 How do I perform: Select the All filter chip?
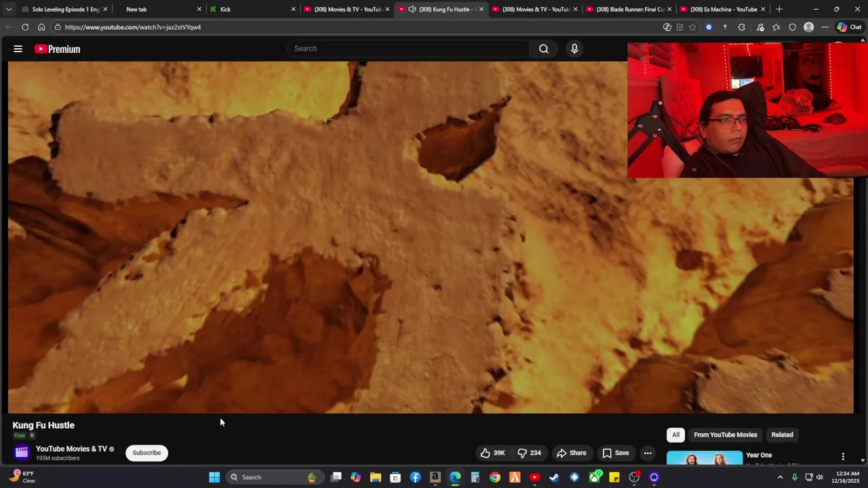pos(675,435)
